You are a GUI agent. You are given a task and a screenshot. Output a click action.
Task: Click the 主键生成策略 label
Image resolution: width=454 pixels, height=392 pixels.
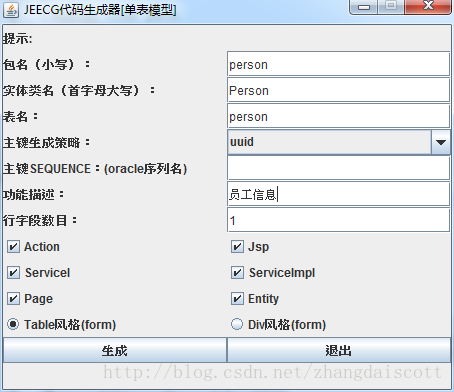[x=46, y=143]
